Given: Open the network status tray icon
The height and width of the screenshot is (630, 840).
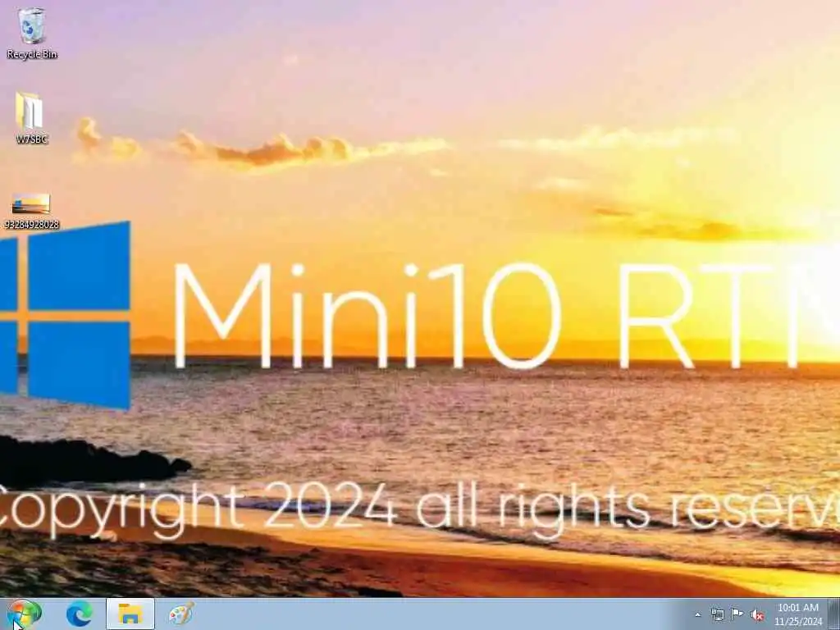Looking at the screenshot, I should [x=717, y=614].
